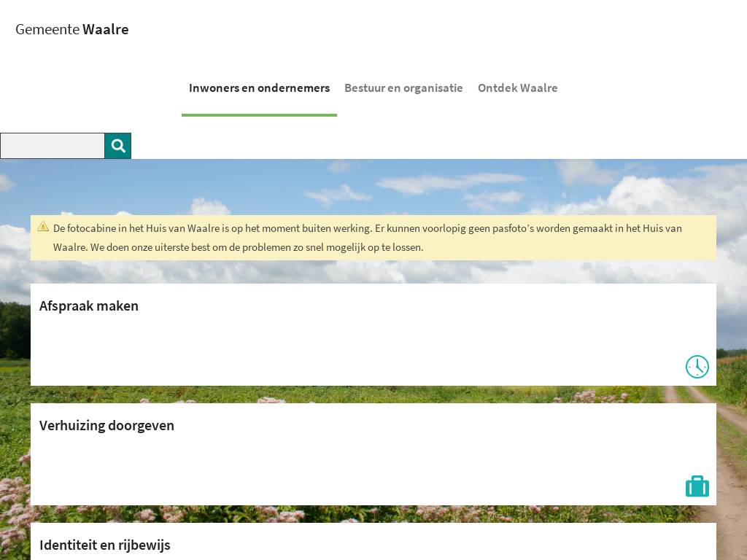The width and height of the screenshot is (747, 560).
Task: Select the suitcase icon in Verhuizing doorgeven card
Action: 697,486
